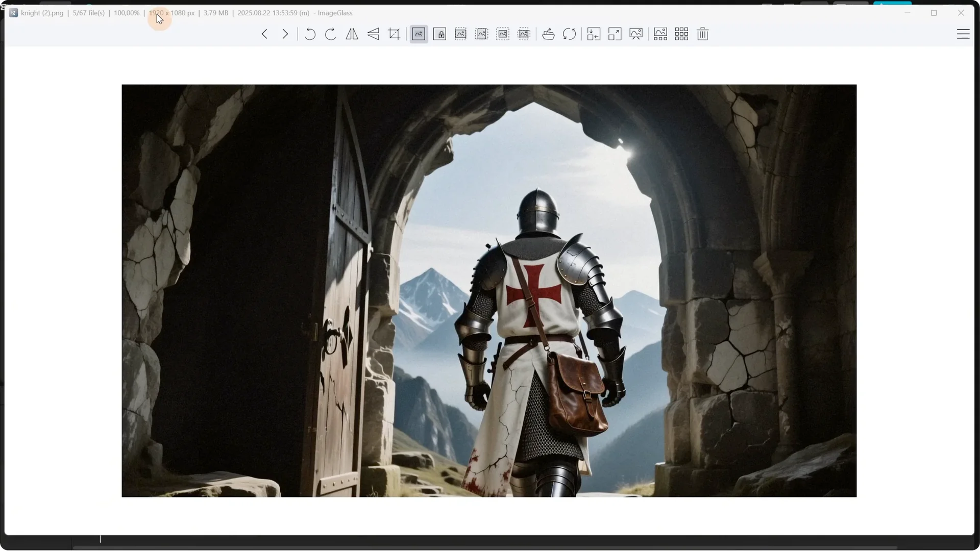This screenshot has height=551, width=980.
Task: Rotate the image clockwise
Action: (330, 34)
